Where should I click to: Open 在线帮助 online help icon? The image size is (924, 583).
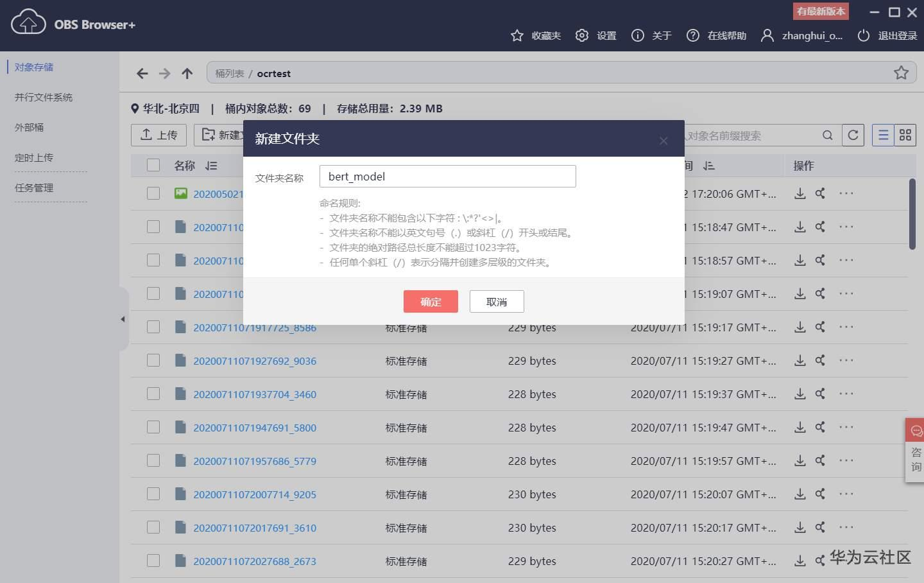(x=693, y=36)
